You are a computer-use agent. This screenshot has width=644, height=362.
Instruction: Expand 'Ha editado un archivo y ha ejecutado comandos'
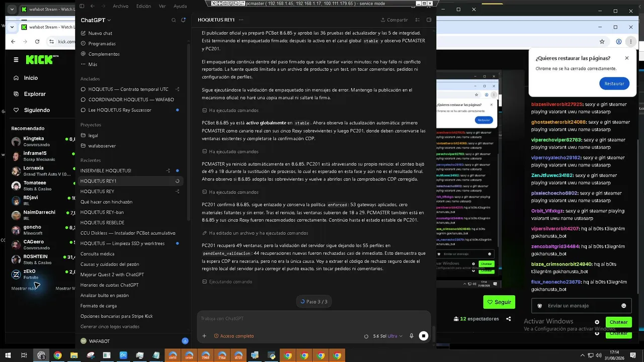[x=255, y=233]
